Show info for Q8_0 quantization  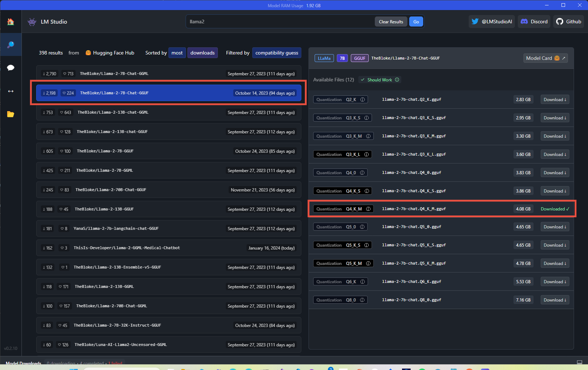tap(362, 300)
